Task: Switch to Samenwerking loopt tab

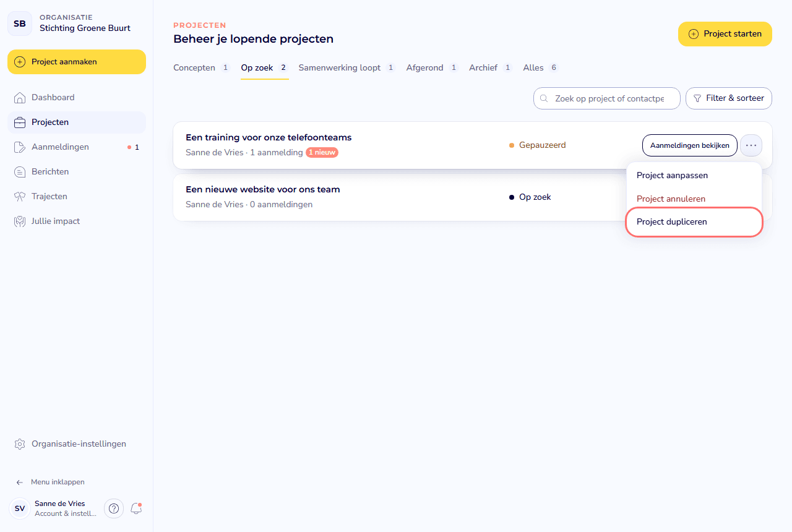Action: click(347, 68)
